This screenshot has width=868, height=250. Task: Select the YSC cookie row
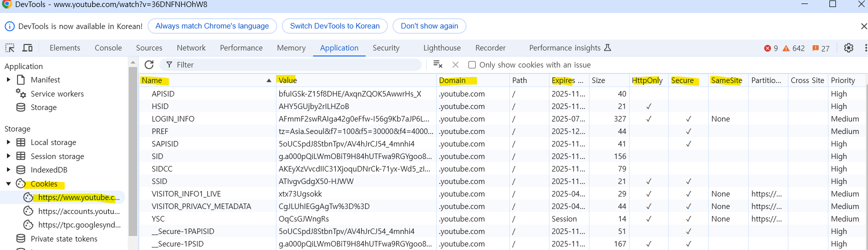(502, 218)
